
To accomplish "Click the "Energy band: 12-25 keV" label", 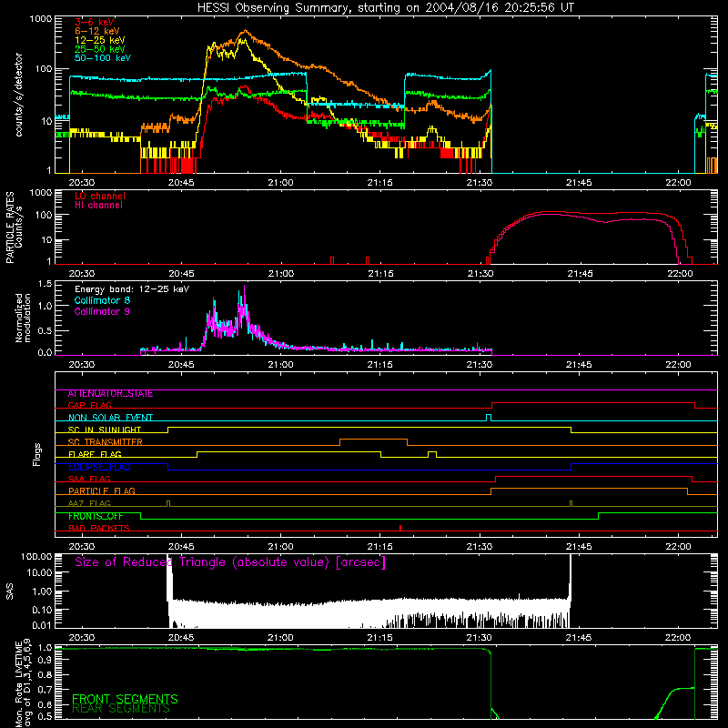I will tap(132, 289).
